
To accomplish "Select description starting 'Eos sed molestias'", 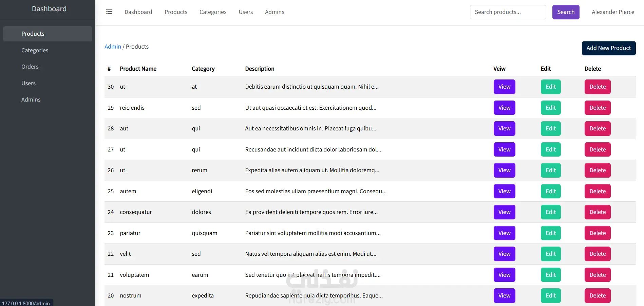I will tap(316, 191).
